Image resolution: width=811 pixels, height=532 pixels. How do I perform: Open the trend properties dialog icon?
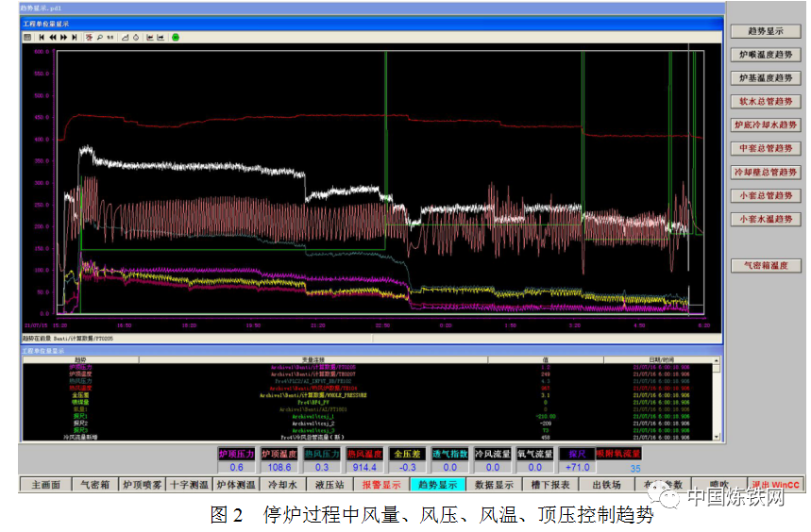28,37
